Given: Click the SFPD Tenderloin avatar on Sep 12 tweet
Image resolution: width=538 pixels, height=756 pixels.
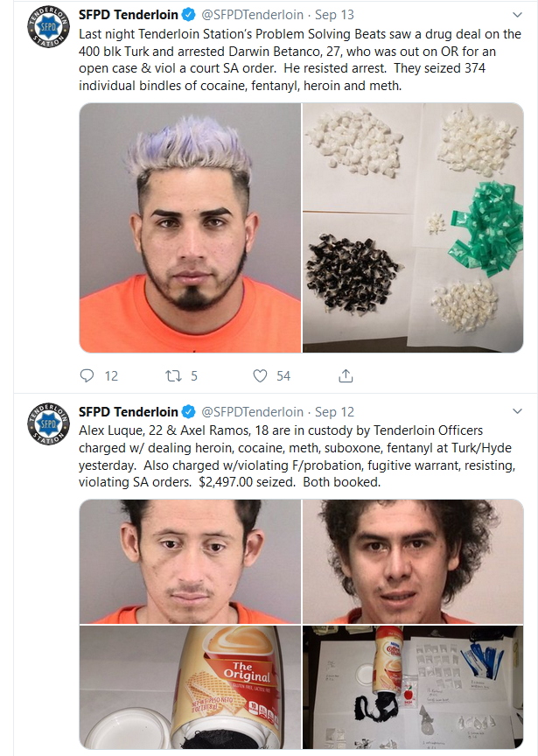Looking at the screenshot, I should 48,423.
